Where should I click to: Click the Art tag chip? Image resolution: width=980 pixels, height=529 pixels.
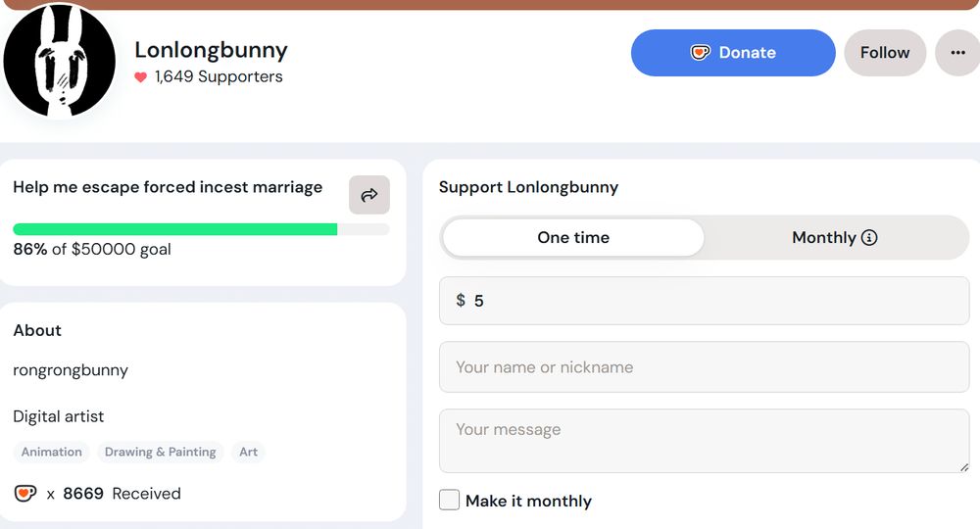[249, 452]
